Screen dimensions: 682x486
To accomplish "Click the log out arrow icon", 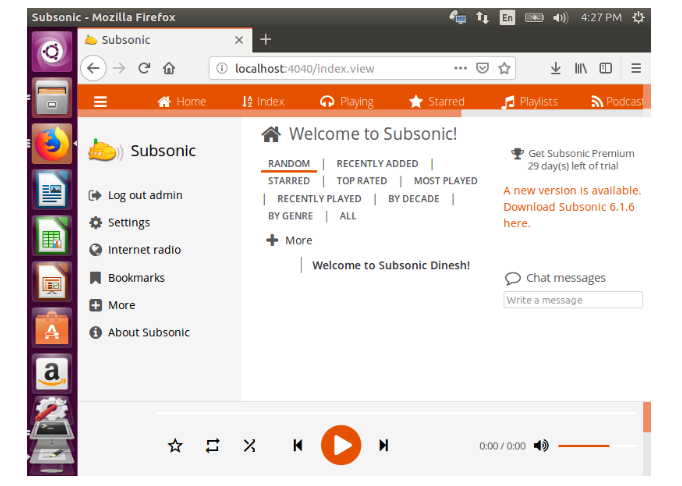I will [x=95, y=195].
